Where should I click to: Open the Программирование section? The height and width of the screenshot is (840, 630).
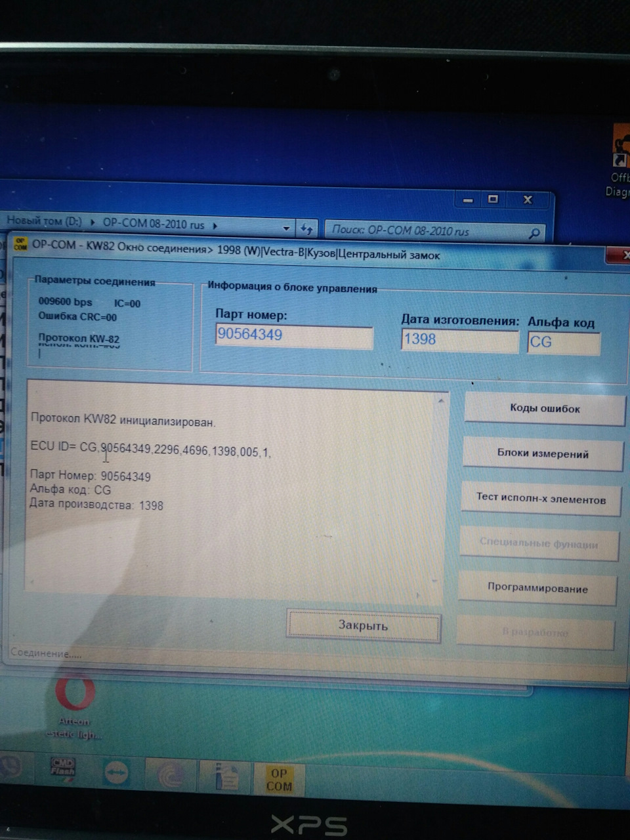(537, 588)
